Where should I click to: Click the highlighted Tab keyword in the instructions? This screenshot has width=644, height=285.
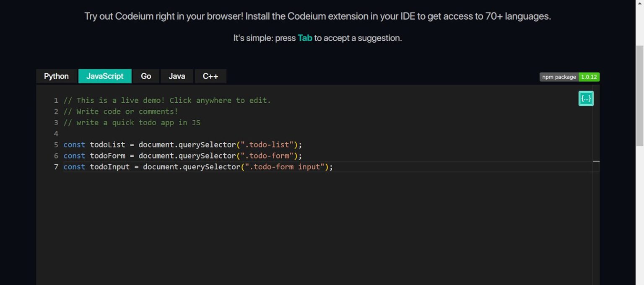coord(305,38)
